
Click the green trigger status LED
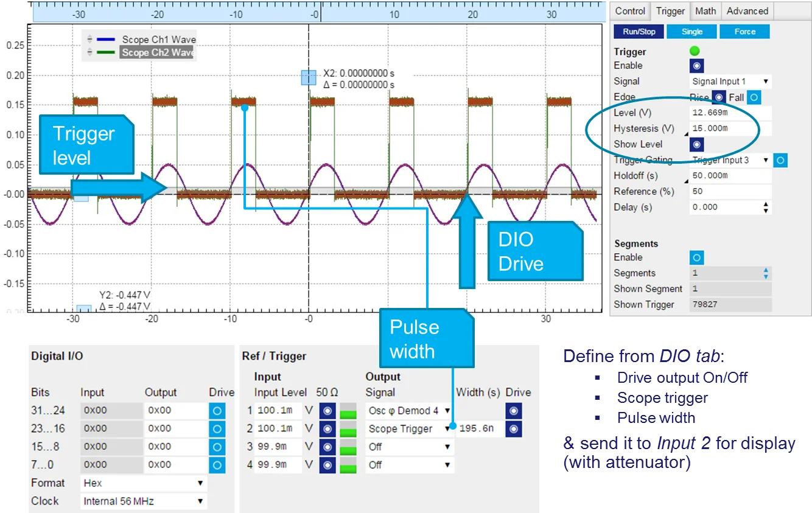(x=695, y=51)
